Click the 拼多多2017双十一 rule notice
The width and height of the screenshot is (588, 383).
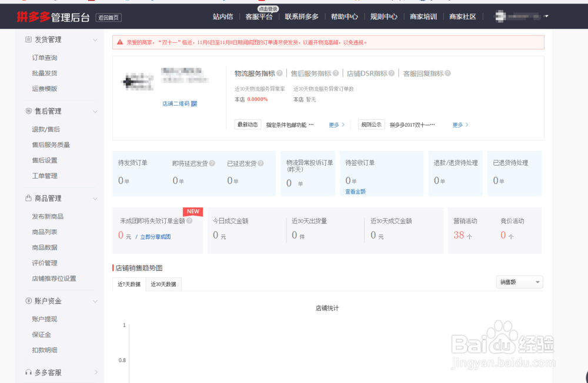tap(412, 125)
